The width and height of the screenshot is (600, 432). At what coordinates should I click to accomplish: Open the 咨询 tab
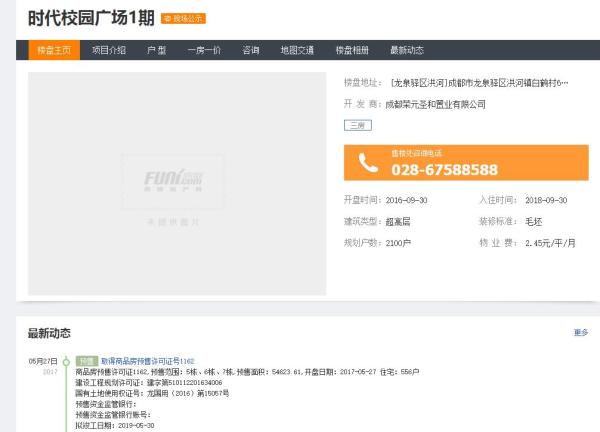250,50
